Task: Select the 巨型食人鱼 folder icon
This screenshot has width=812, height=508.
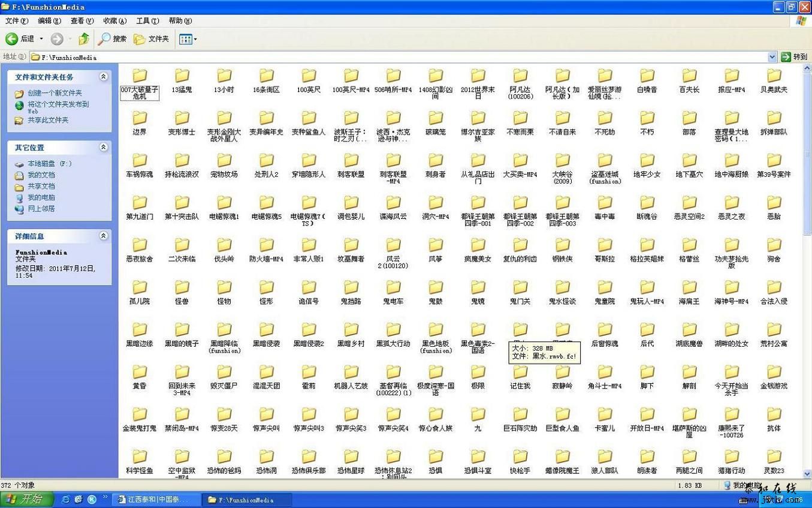Action: point(562,414)
